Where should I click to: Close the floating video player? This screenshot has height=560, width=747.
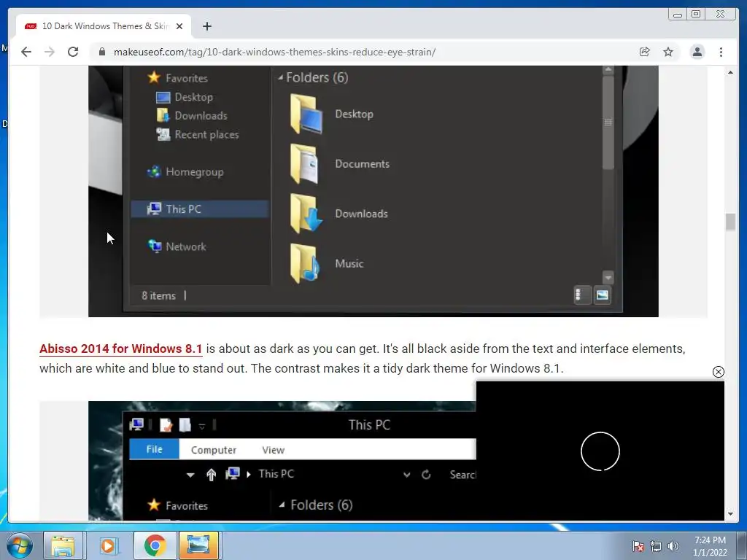[718, 372]
